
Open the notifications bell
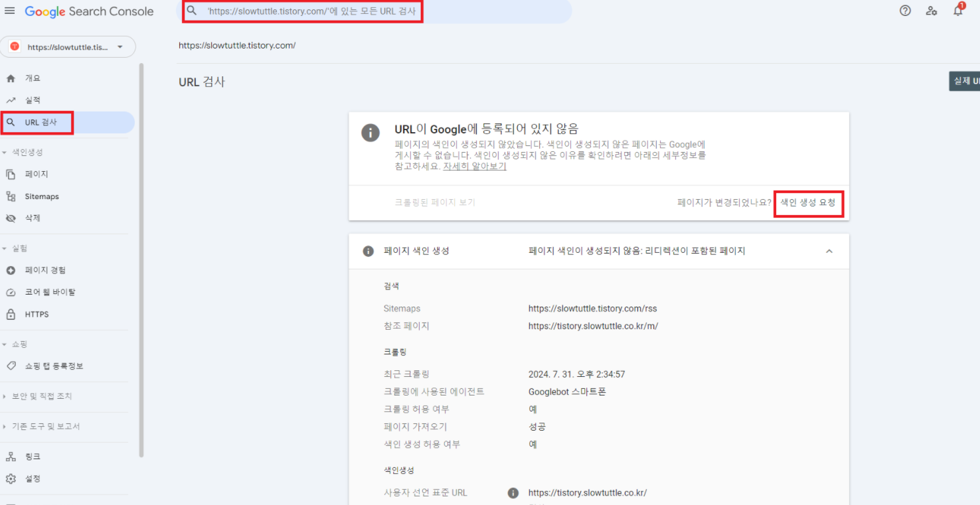[957, 11]
